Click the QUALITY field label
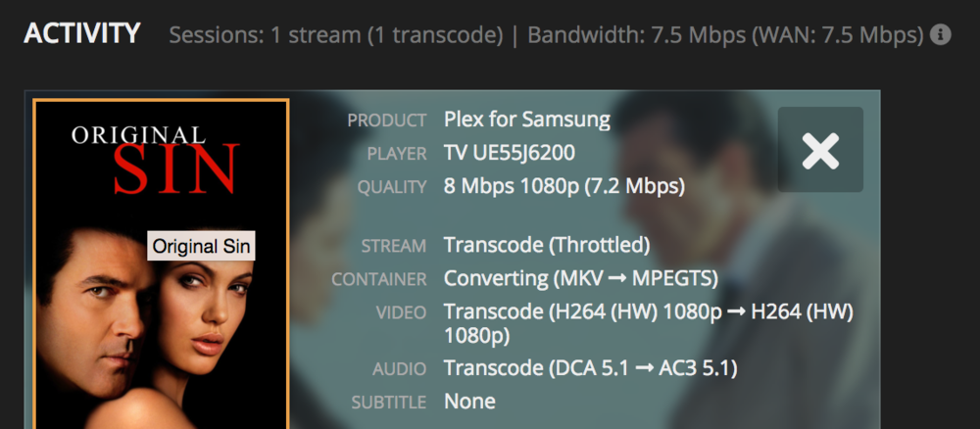 point(391,187)
